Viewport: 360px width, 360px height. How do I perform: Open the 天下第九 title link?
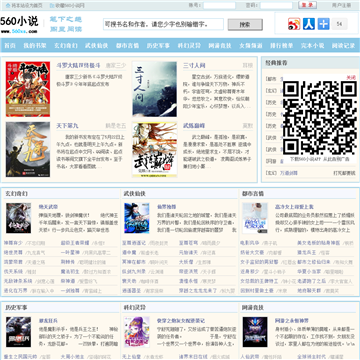tap(67, 126)
